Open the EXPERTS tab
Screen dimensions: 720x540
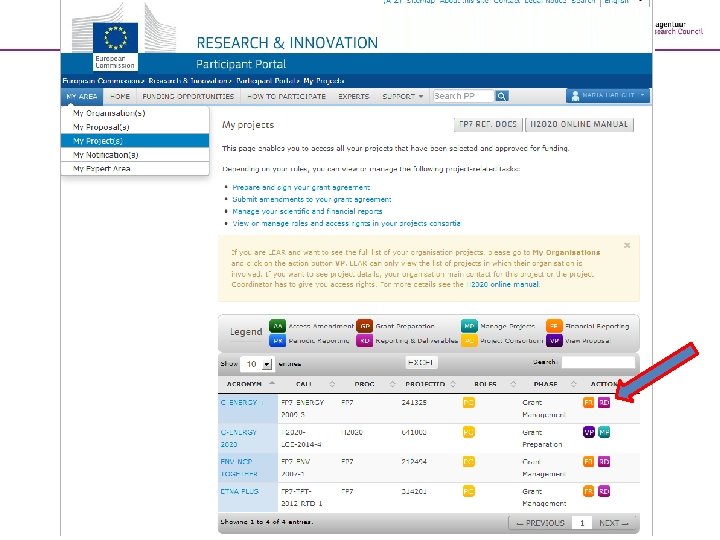pos(354,96)
